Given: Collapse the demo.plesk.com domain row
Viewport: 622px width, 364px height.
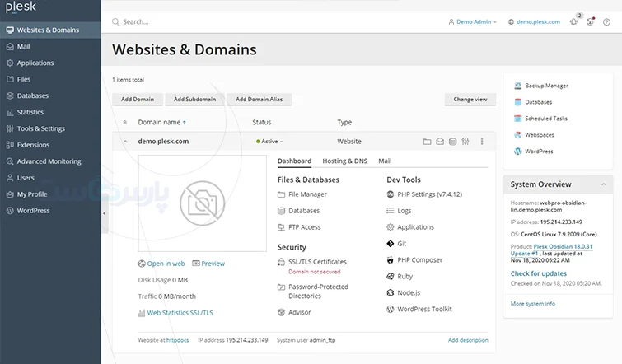Looking at the screenshot, I should click(125, 142).
